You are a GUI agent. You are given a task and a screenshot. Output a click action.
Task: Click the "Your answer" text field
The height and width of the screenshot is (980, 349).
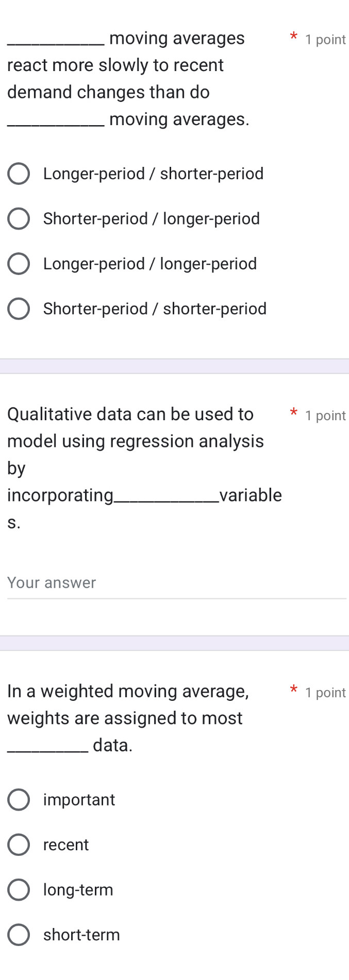click(176, 583)
